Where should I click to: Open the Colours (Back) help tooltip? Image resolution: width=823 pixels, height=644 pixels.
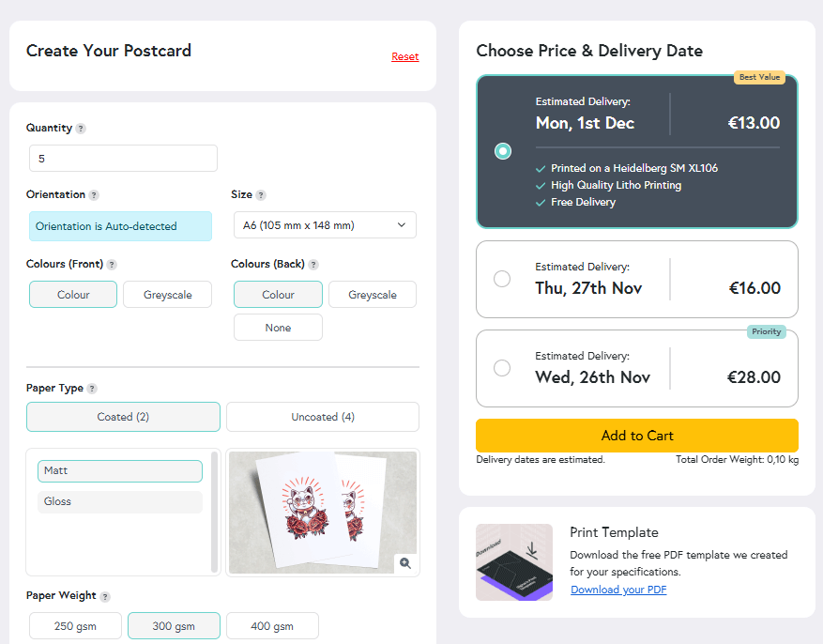tap(312, 265)
